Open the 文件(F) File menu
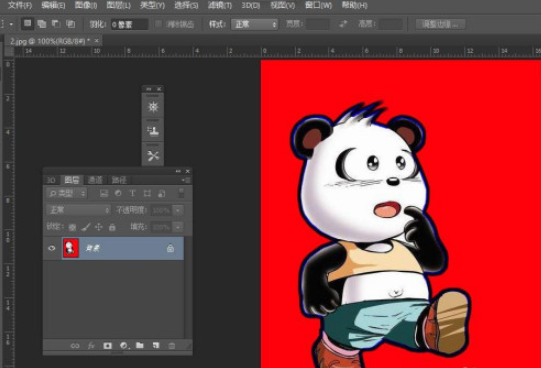Image resolution: width=541 pixels, height=368 pixels. tap(19, 5)
